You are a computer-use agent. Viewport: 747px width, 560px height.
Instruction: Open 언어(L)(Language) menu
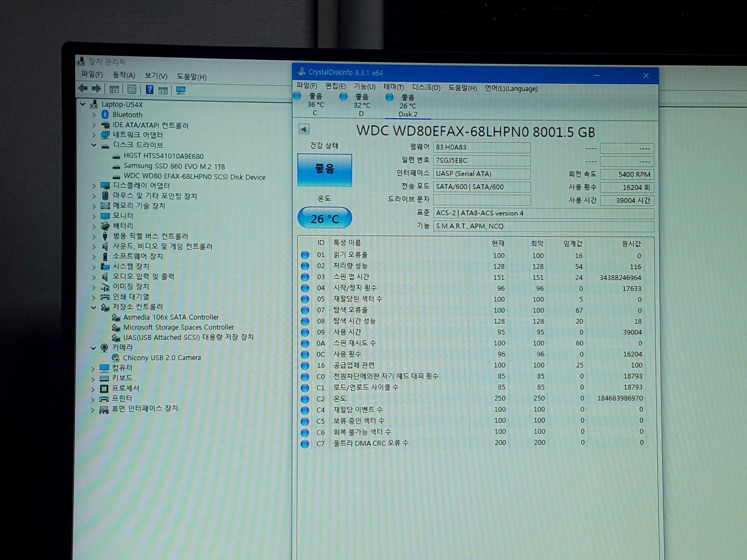511,89
